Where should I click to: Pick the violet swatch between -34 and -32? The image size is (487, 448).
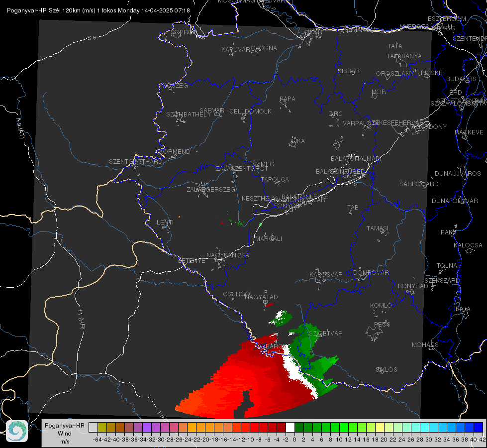[x=147, y=427]
